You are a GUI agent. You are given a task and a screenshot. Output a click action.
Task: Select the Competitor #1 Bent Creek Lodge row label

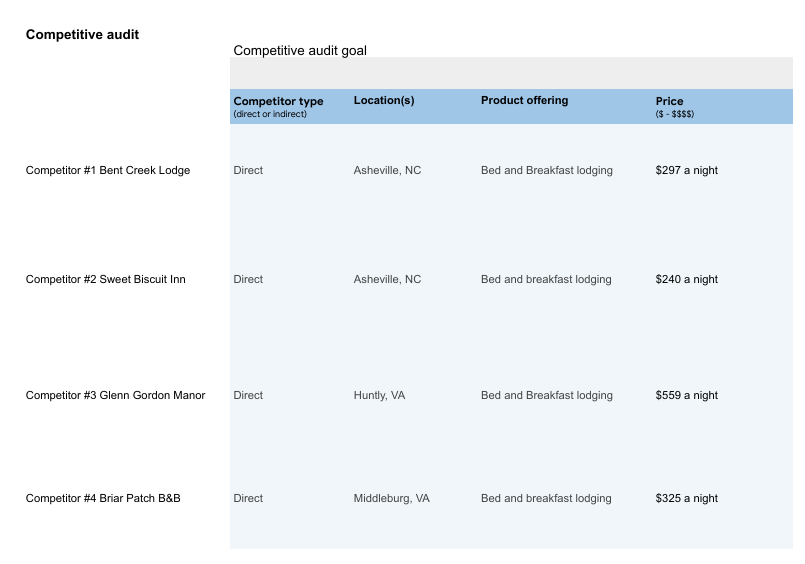pyautogui.click(x=108, y=171)
